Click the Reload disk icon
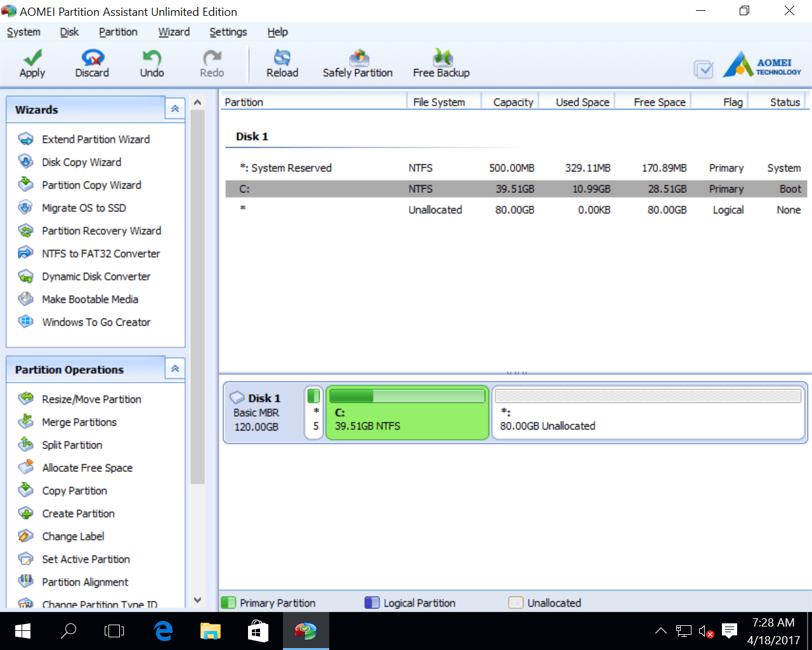This screenshot has height=650, width=812. tap(282, 58)
